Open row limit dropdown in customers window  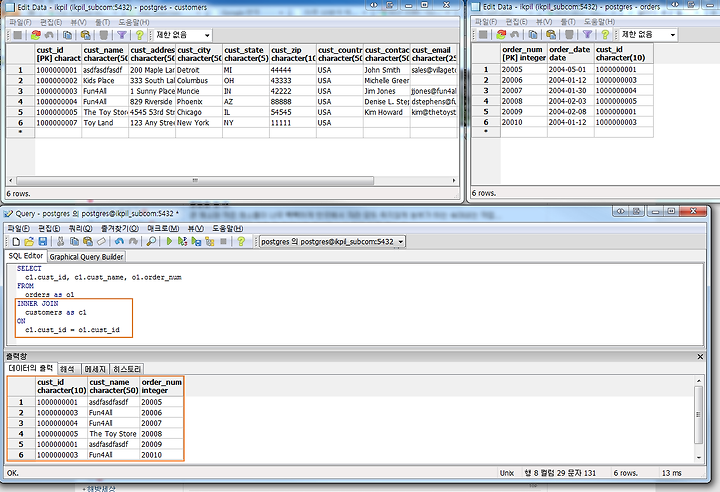tap(207, 35)
